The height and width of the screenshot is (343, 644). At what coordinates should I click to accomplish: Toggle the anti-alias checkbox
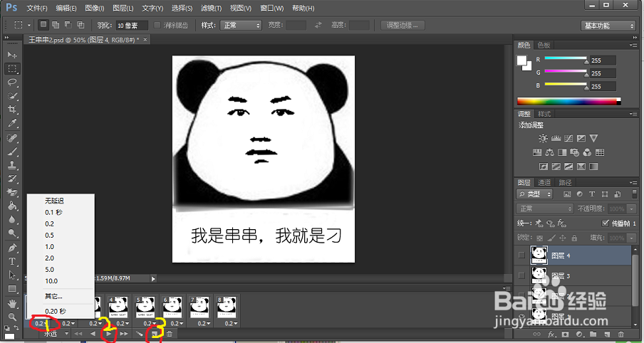coord(157,25)
